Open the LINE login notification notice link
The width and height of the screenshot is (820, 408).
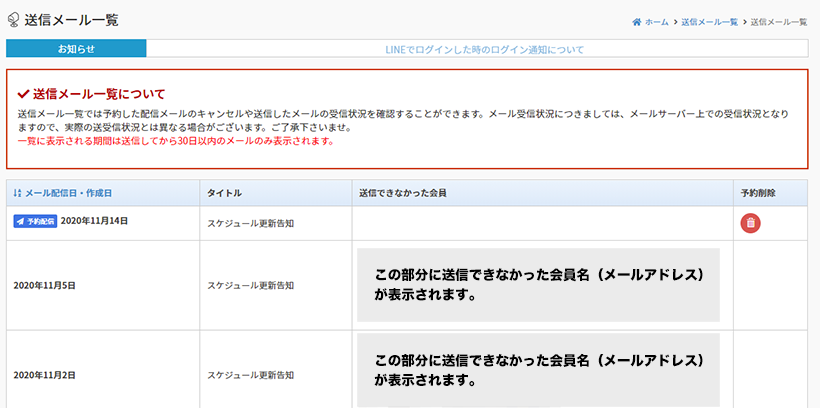[x=484, y=48]
